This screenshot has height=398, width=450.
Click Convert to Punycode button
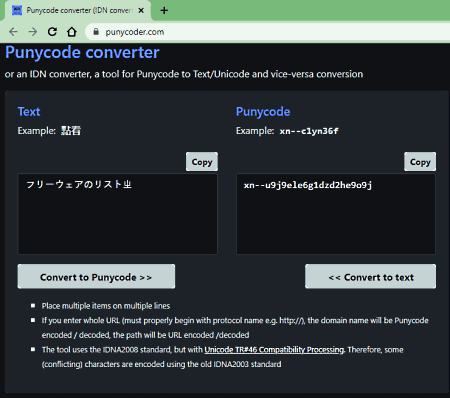[96, 276]
